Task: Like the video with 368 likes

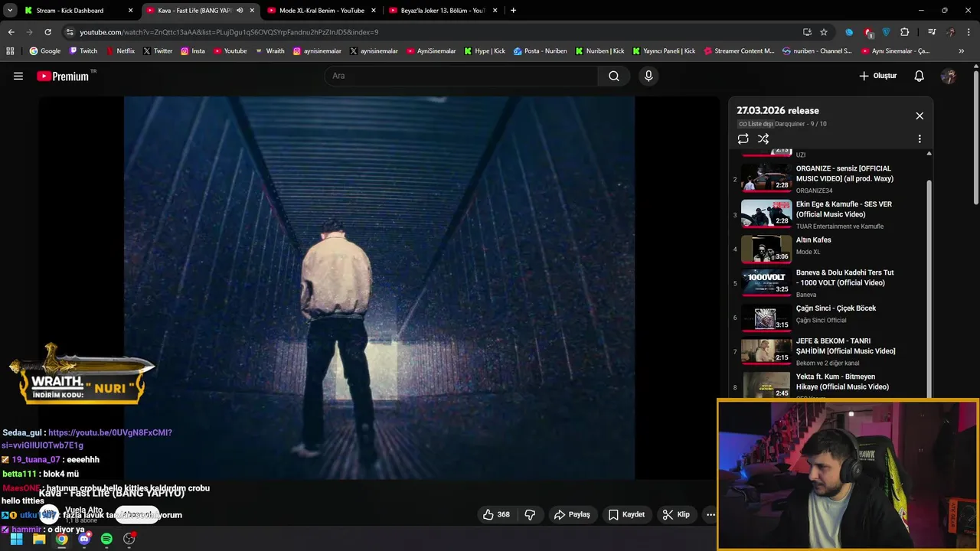Action: 496,514
